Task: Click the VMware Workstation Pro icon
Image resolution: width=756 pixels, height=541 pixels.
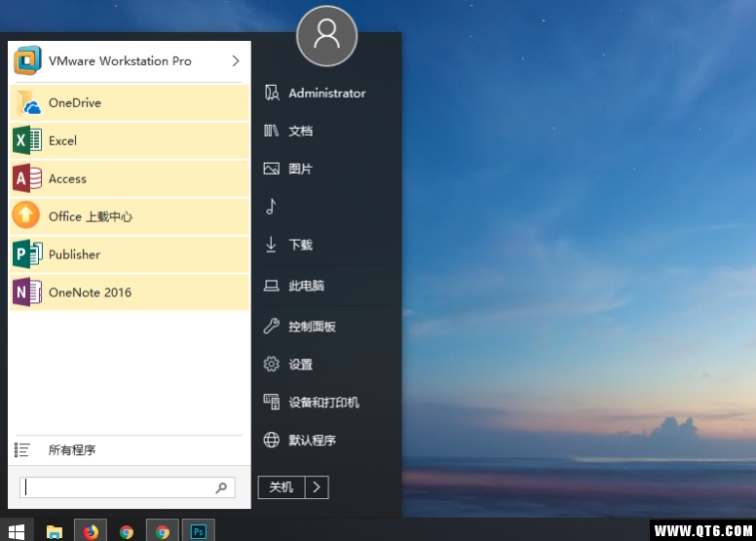Action: tap(27, 60)
